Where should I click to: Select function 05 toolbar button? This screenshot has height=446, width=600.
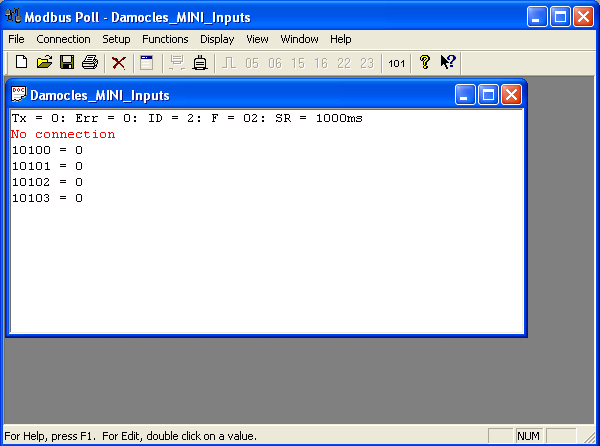[252, 63]
